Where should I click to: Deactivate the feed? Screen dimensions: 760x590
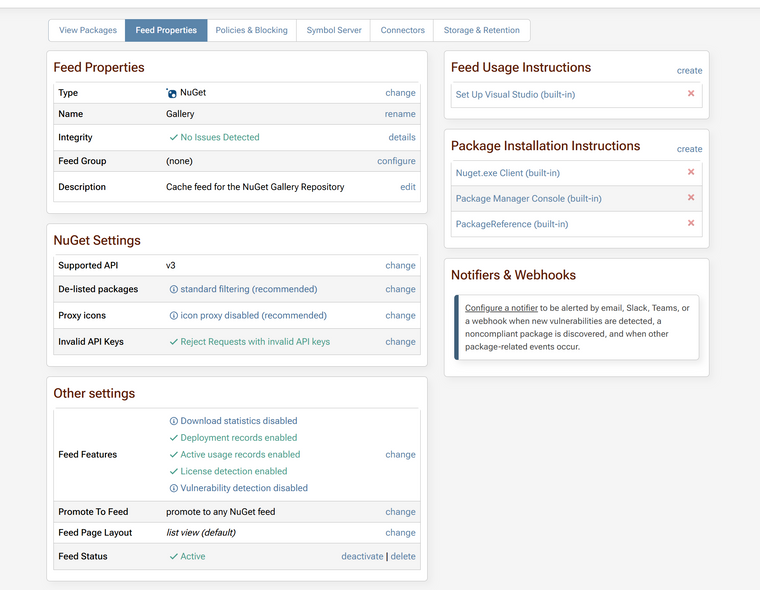coord(362,556)
